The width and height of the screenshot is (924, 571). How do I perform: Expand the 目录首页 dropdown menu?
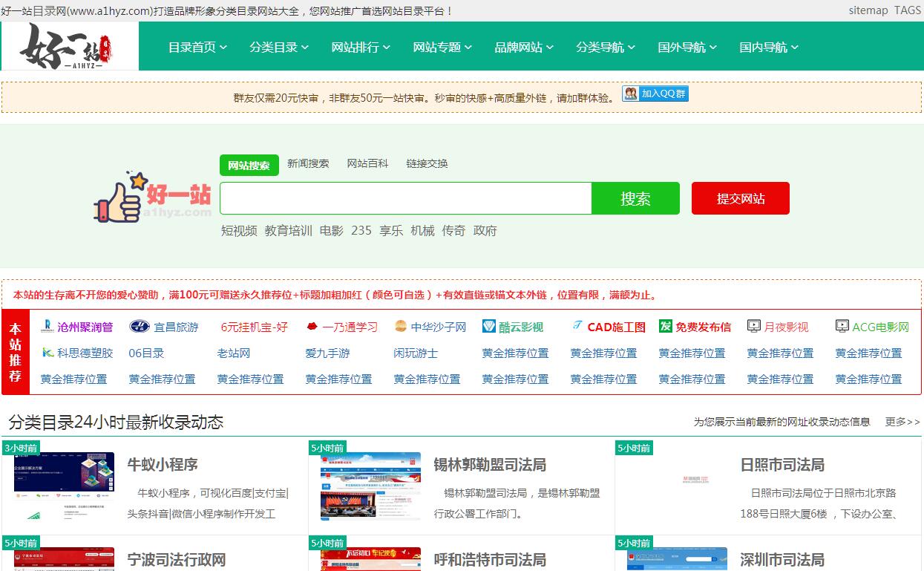tap(197, 47)
